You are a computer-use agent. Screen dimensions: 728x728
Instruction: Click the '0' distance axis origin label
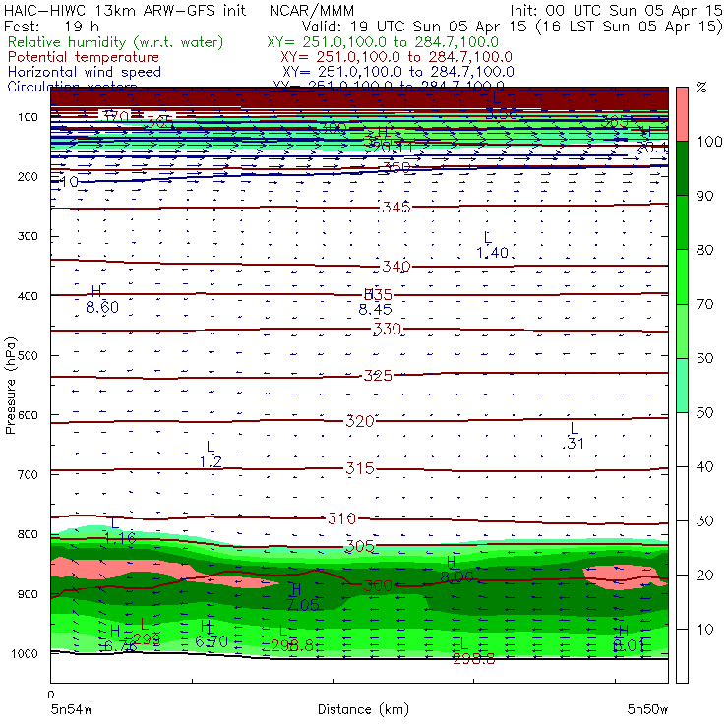[x=51, y=695]
